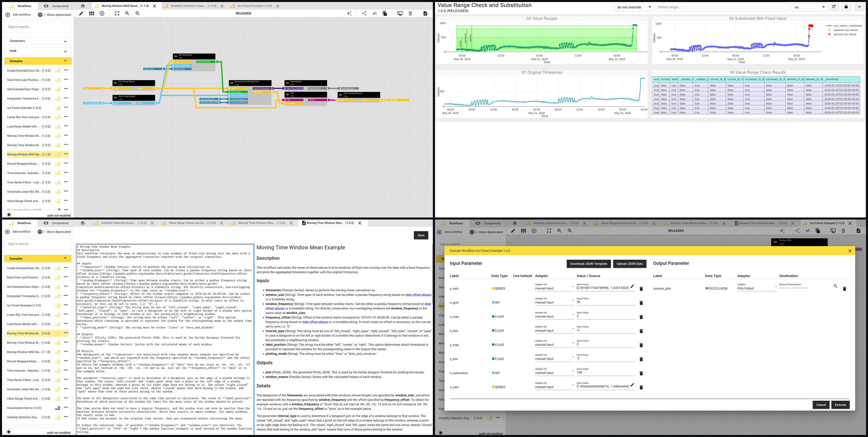Switch to Moving Window MAD Band (1.1.0) tab
Viewport: 868px width, 437px height.
click(125, 6)
